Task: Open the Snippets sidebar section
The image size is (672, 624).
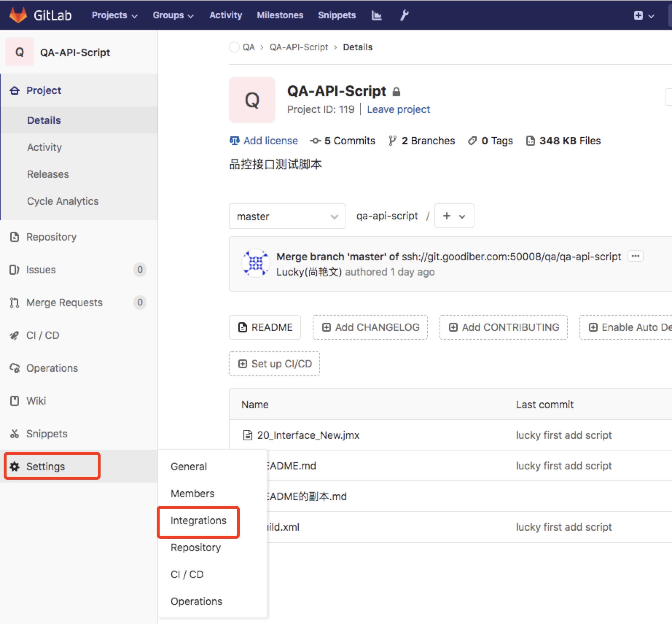Action: [x=47, y=433]
